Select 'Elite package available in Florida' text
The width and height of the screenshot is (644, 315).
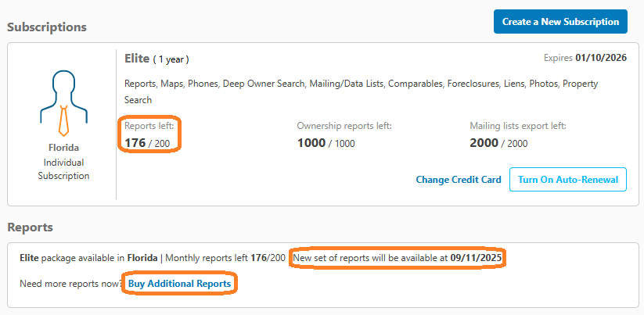pos(88,259)
